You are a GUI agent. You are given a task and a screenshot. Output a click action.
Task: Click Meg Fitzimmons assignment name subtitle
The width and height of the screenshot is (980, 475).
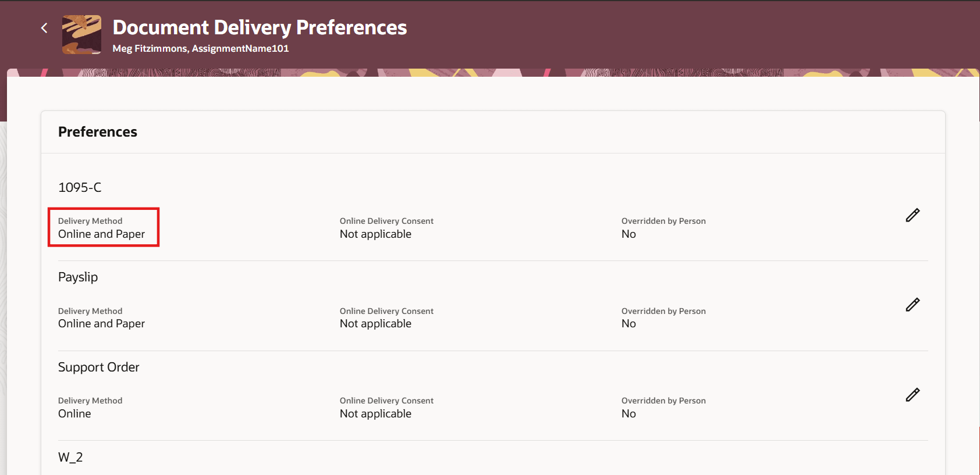[x=201, y=49]
